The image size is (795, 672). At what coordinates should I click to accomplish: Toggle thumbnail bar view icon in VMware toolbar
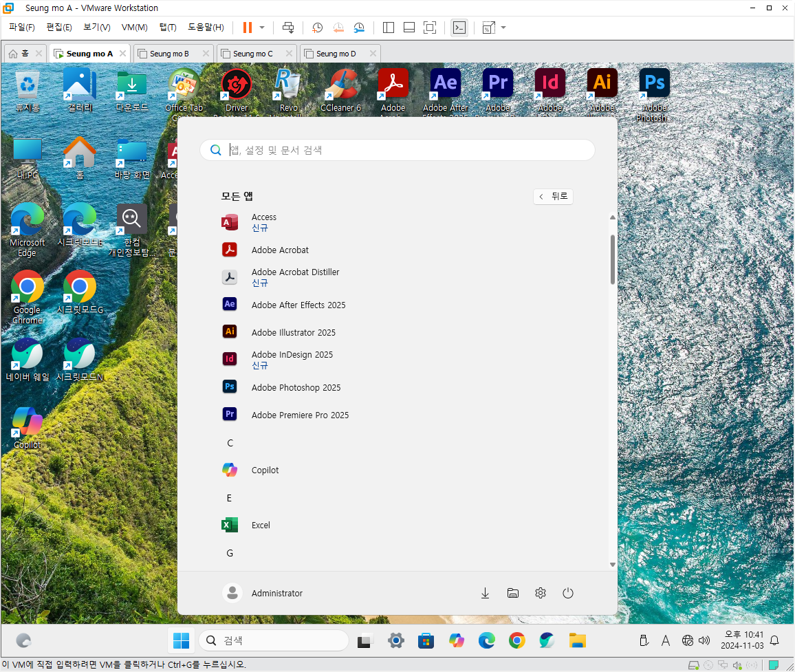[409, 28]
